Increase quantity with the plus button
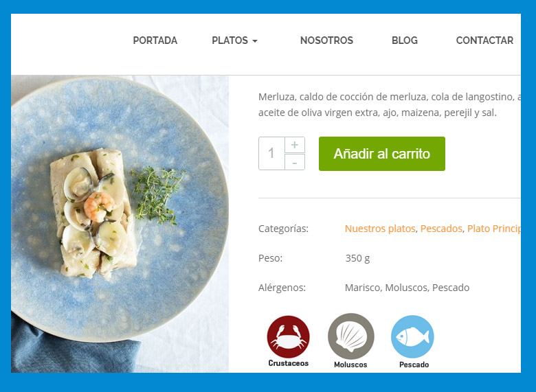 click(x=295, y=145)
